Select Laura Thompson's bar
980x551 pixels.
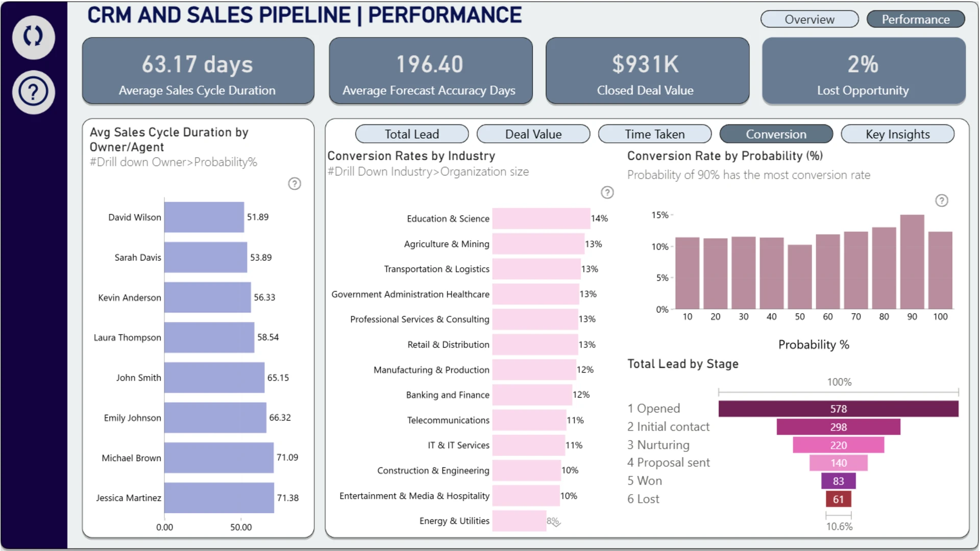[209, 337]
